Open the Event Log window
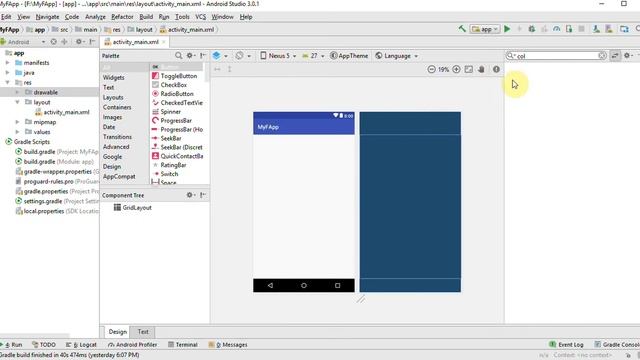Image resolution: width=640 pixels, height=360 pixels. 566,344
